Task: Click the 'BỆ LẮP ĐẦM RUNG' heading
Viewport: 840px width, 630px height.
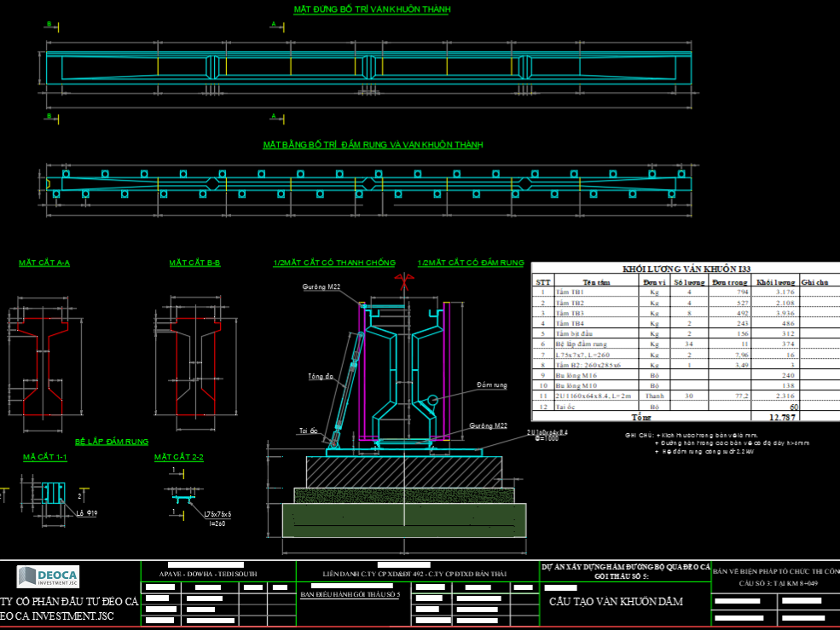Action: click(x=111, y=442)
